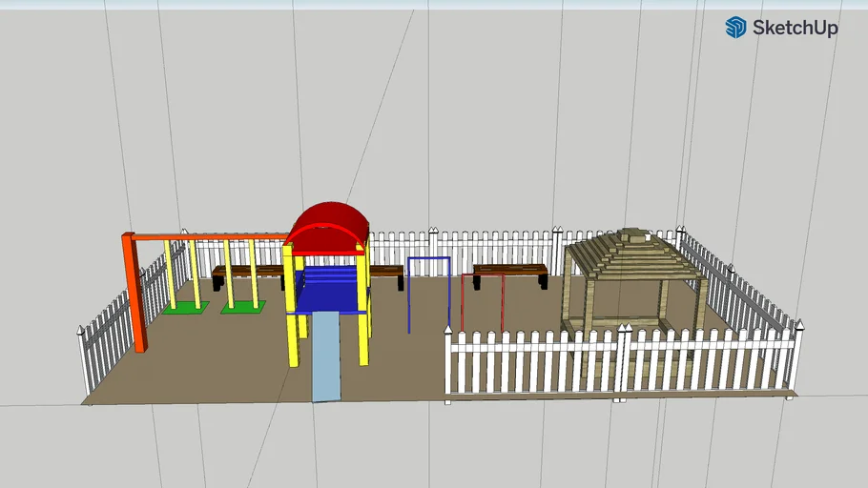Viewport: 868px width, 488px height.
Task: Open the SketchUp wordmark link
Action: click(795, 29)
